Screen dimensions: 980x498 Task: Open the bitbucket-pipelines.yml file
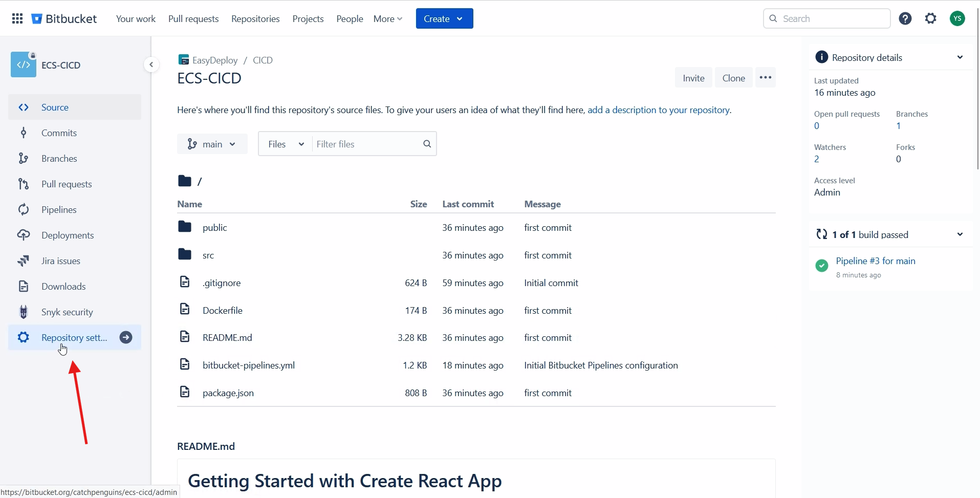pyautogui.click(x=249, y=365)
